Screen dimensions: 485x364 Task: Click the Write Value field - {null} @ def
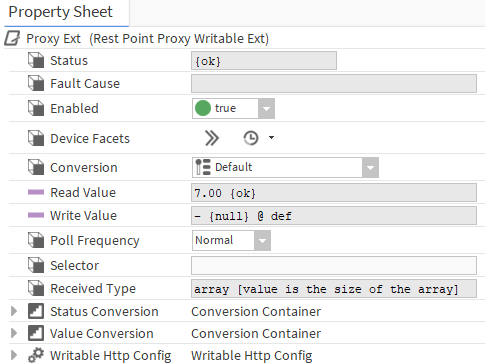[334, 216]
